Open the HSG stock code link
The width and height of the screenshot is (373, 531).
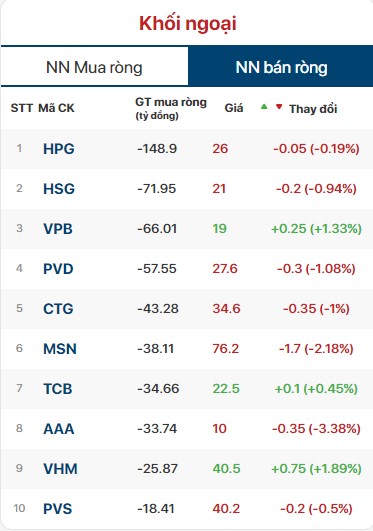pyautogui.click(x=59, y=189)
